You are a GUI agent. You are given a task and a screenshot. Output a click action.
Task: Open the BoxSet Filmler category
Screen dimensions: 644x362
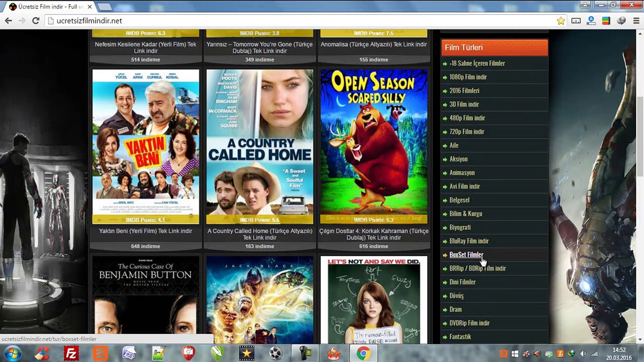(466, 255)
